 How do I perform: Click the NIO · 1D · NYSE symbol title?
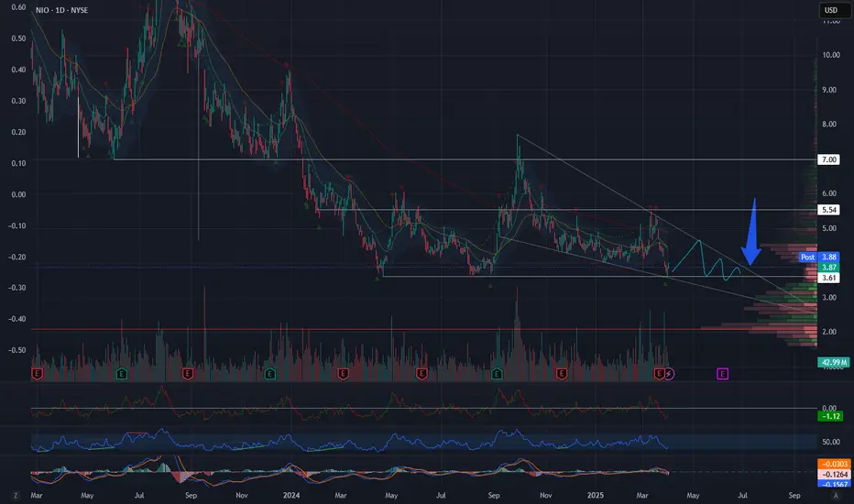tap(61, 10)
